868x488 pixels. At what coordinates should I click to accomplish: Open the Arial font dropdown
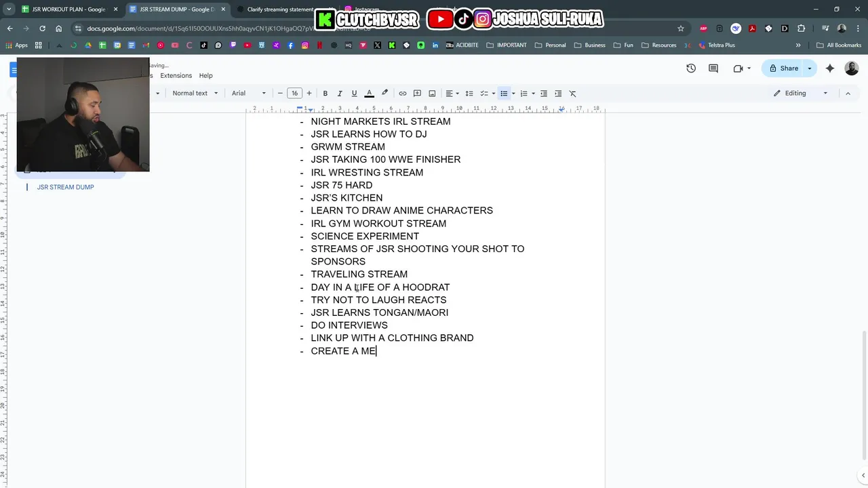(x=249, y=94)
